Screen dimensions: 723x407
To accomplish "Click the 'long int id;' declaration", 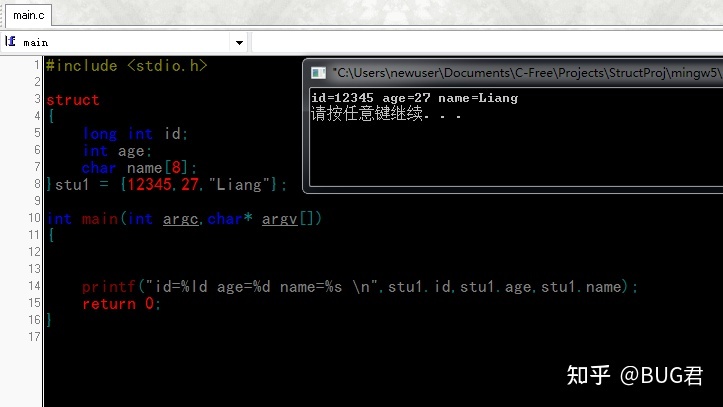I will point(136,134).
